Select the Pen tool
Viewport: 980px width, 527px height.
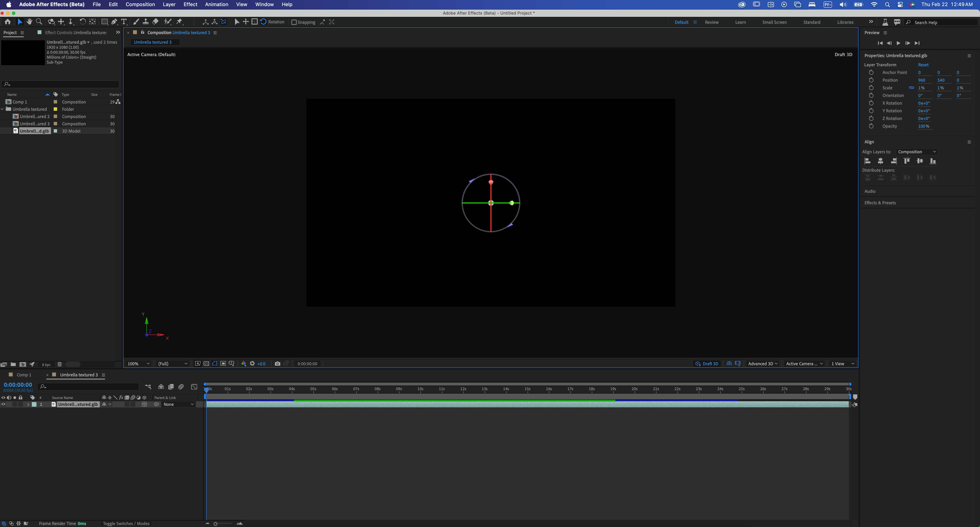point(114,22)
